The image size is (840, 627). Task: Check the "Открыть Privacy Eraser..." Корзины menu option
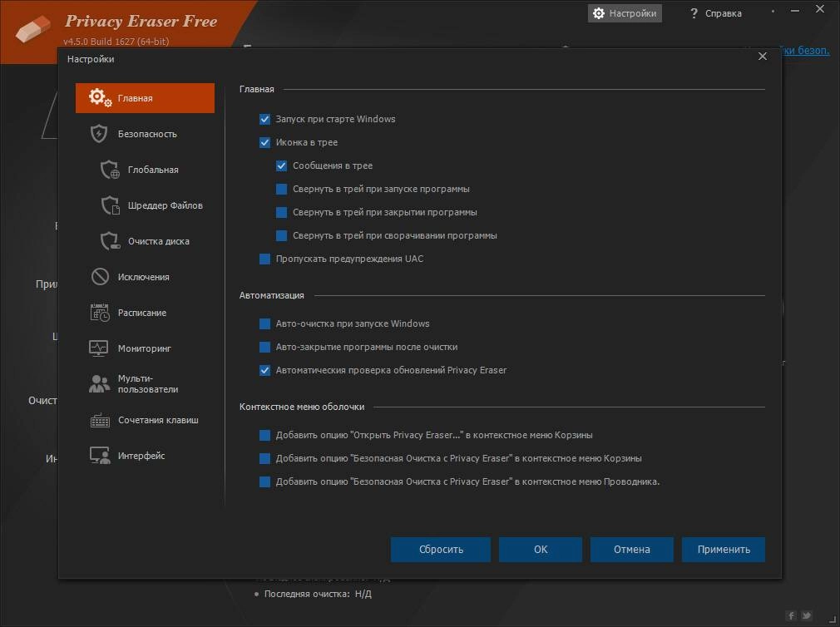point(264,435)
